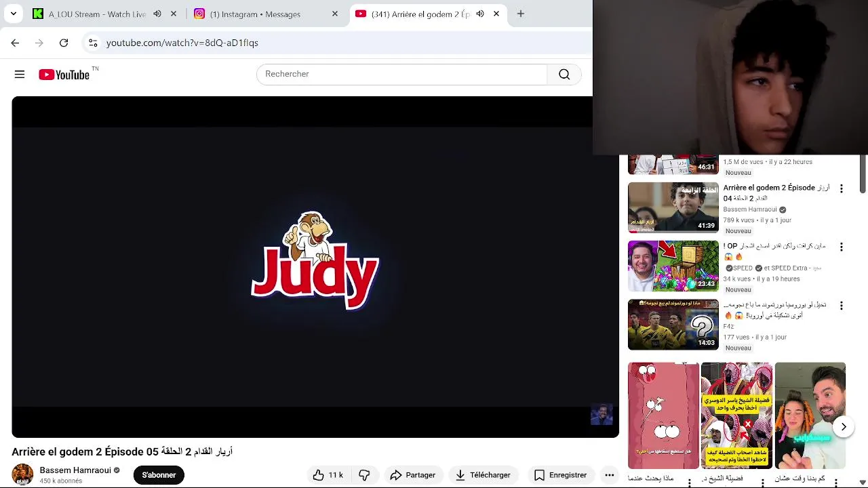868x488 pixels.
Task: Open the rightmost Short with two people
Action: pyautogui.click(x=810, y=415)
